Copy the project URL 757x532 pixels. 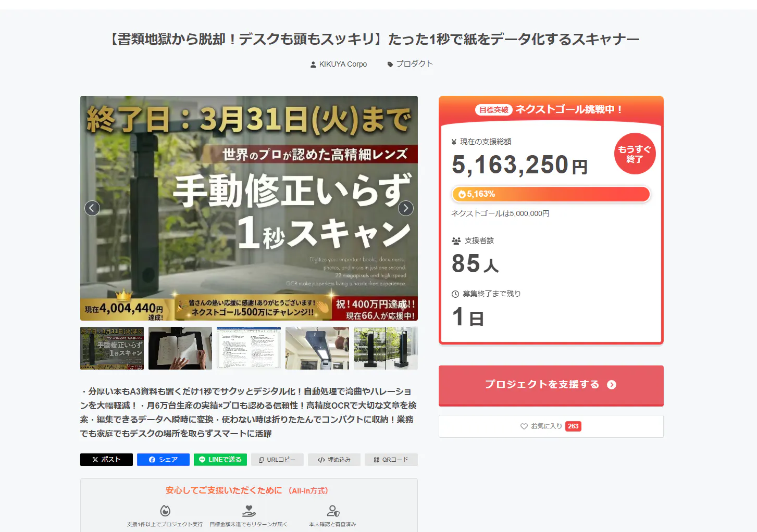click(x=277, y=460)
